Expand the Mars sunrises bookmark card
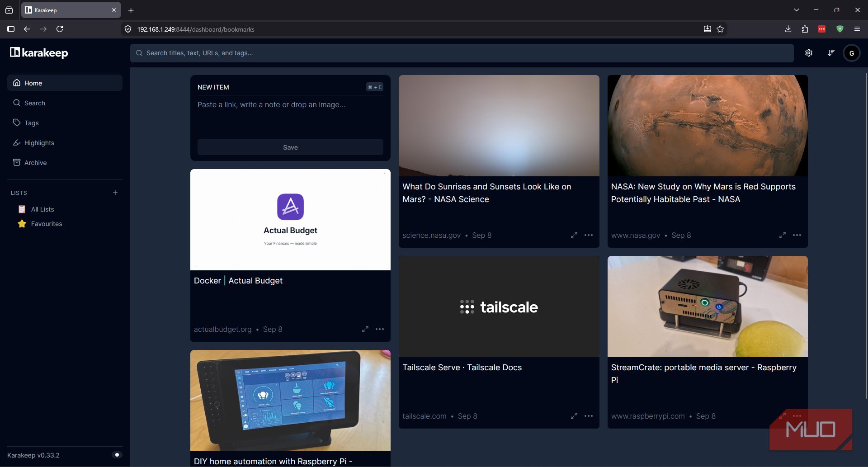 pyautogui.click(x=574, y=235)
